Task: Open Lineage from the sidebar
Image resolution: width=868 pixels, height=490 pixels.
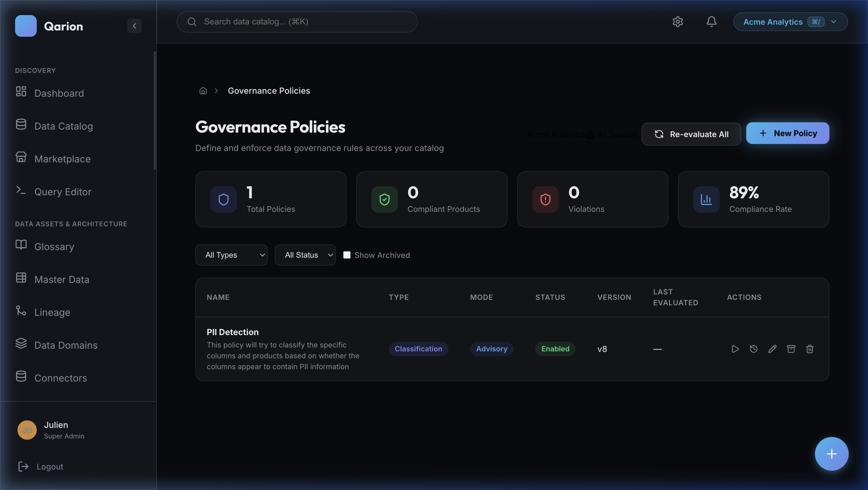Action: tap(52, 312)
